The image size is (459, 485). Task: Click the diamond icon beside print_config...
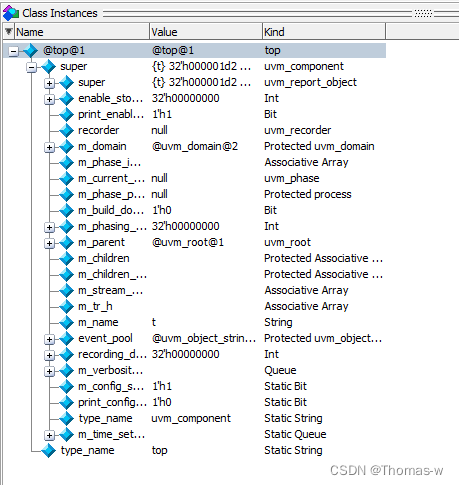tap(66, 403)
